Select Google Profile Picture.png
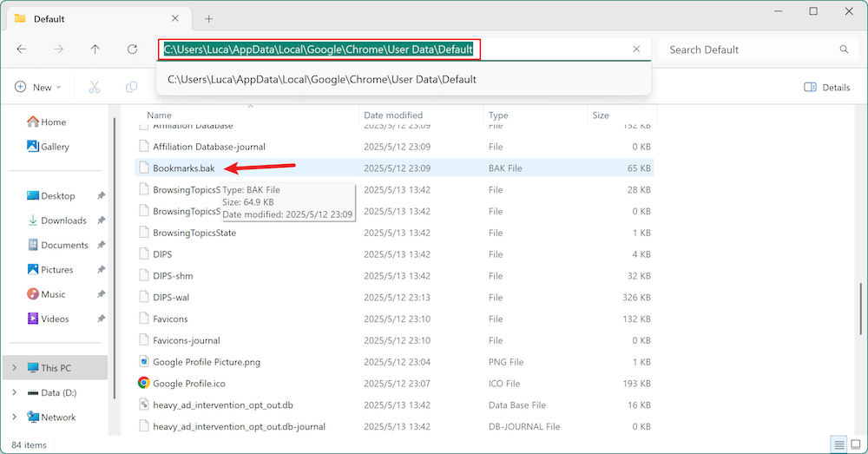 pos(394,362)
